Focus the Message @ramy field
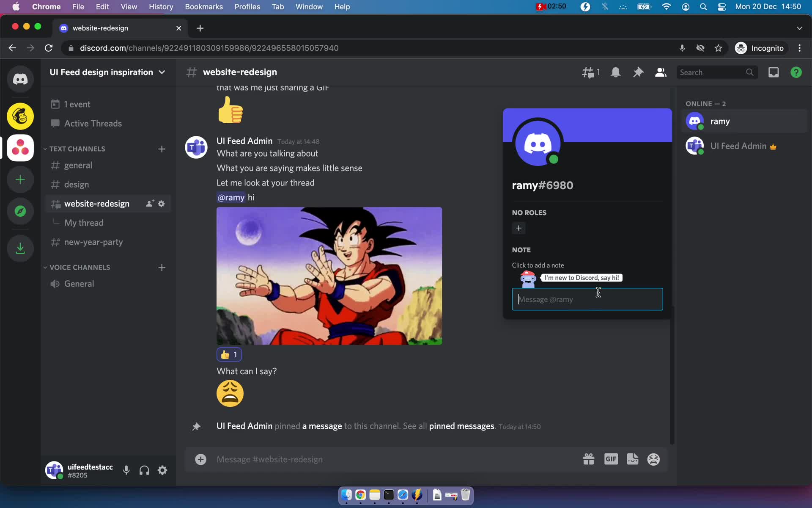 [x=587, y=299]
